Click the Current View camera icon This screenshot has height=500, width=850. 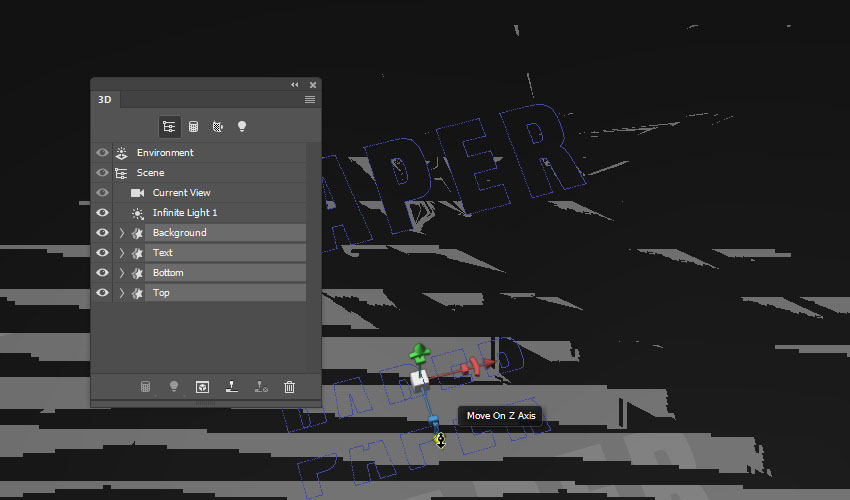tap(138, 193)
